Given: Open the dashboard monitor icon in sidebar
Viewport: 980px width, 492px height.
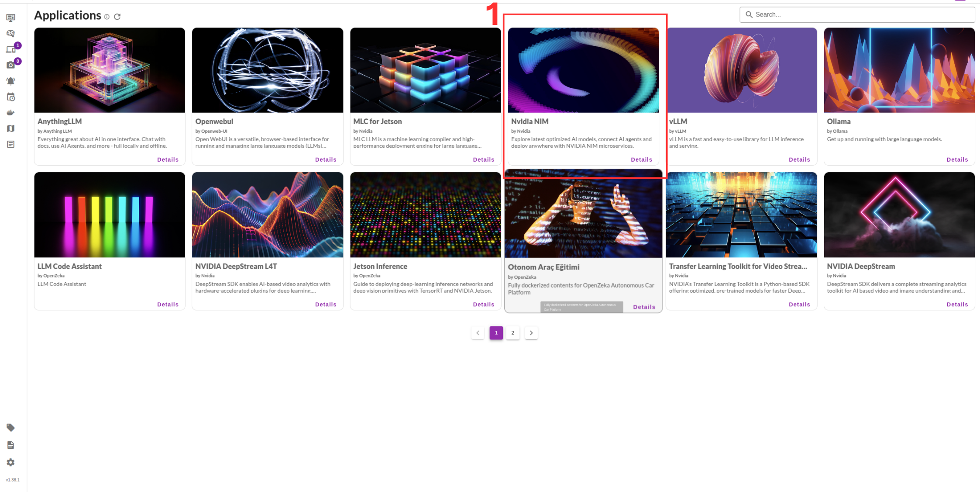Looking at the screenshot, I should pyautogui.click(x=10, y=17).
